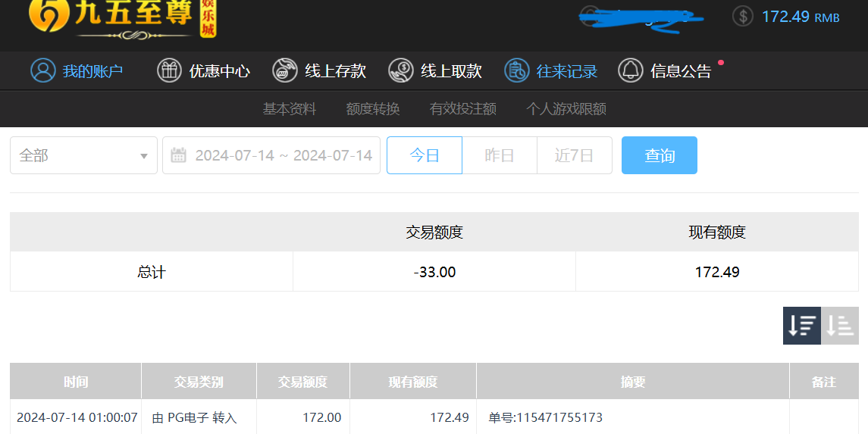This screenshot has width=868, height=434.
Task: Sort records in ascending order
Action: (840, 326)
